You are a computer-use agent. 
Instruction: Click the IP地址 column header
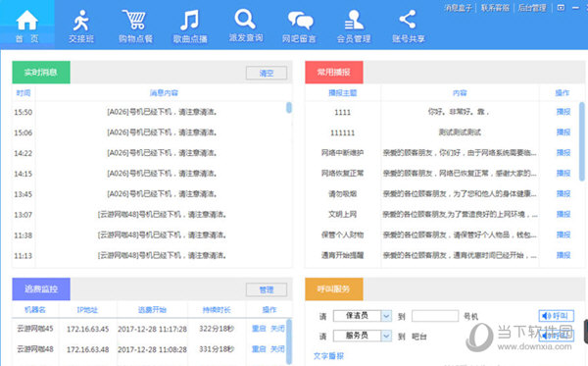[87, 310]
